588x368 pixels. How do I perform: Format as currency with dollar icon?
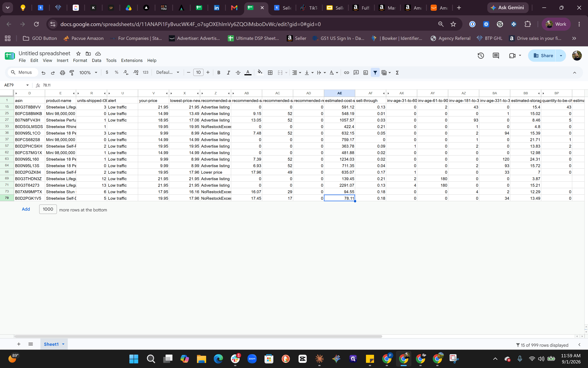coord(107,72)
